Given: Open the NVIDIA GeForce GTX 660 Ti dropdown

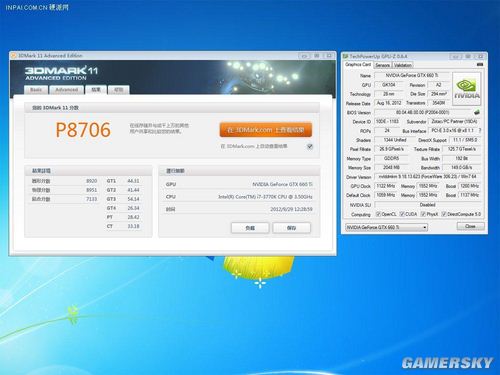Looking at the screenshot, I should (387, 227).
